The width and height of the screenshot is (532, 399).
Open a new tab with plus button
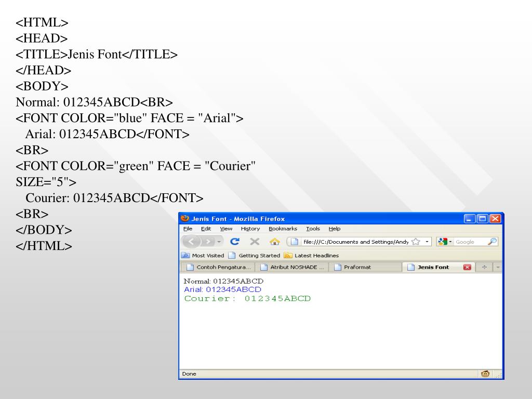tap(484, 268)
